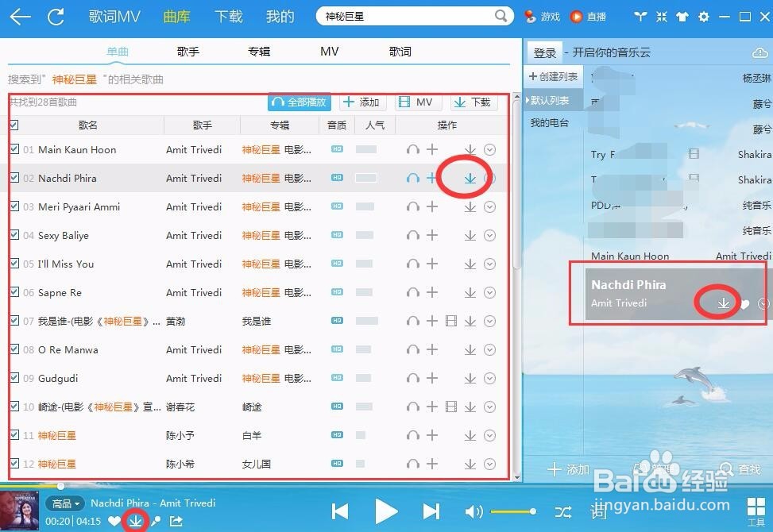Expand 默认列表 playlist

[553, 101]
